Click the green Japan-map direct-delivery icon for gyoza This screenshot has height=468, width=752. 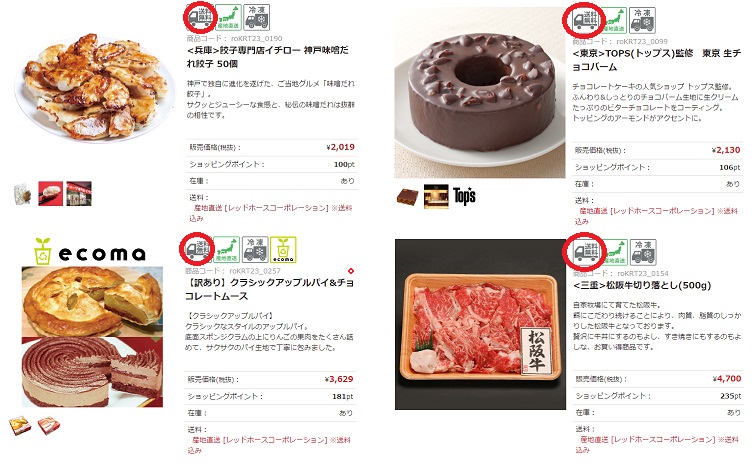[228, 17]
